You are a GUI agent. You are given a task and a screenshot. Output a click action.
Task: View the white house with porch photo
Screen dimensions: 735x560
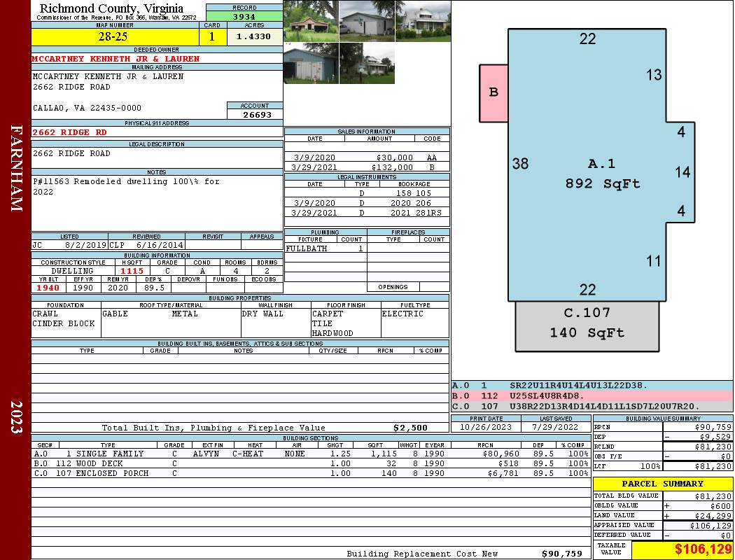tap(423, 21)
